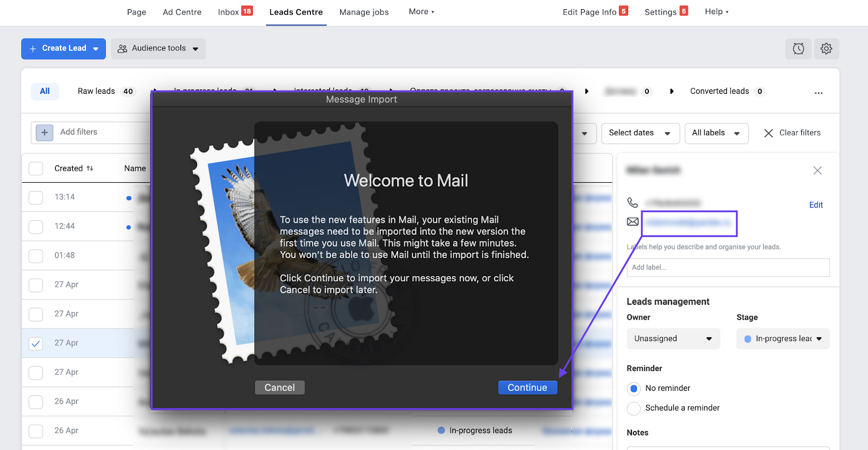The image size is (868, 450).
Task: Click the lead's email address link
Action: coord(689,222)
